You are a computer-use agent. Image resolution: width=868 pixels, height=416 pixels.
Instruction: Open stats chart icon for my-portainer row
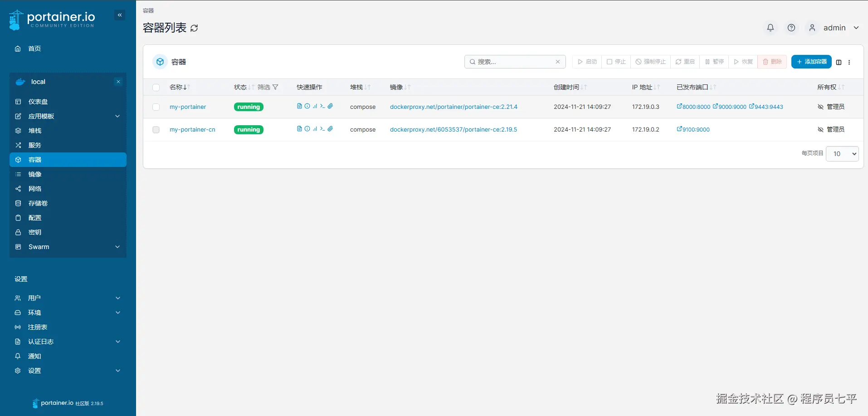click(315, 106)
